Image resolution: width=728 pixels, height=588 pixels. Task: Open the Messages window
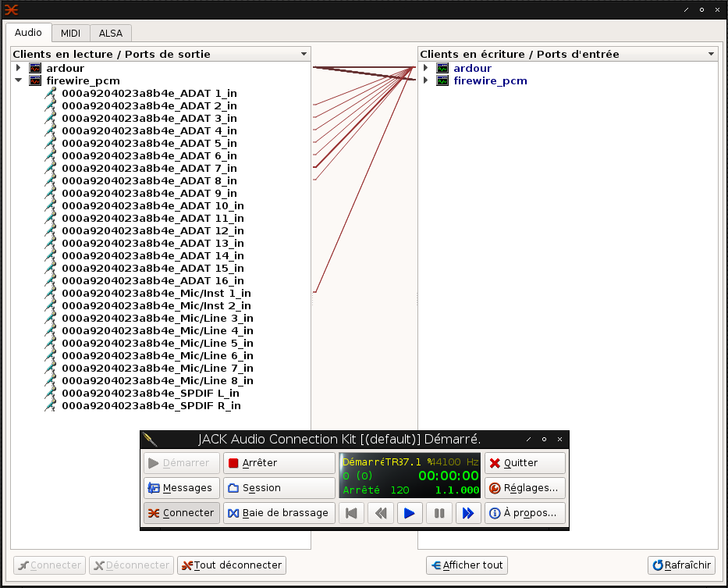[182, 488]
